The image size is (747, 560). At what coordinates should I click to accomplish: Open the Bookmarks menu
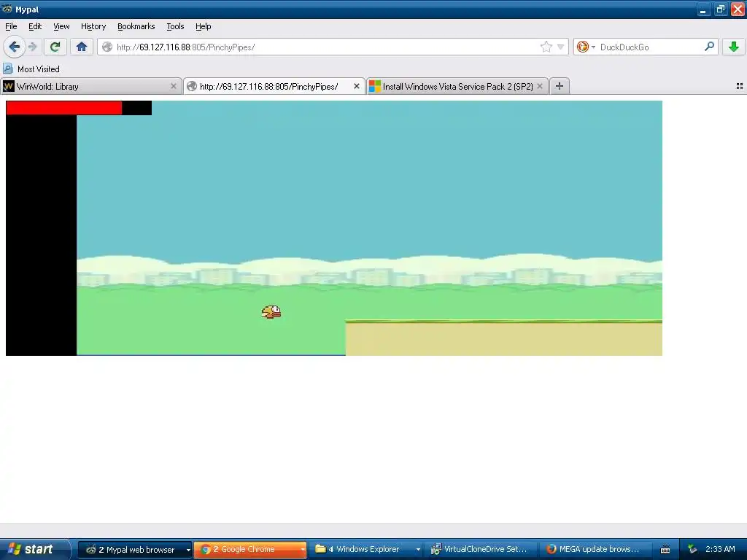point(136,26)
